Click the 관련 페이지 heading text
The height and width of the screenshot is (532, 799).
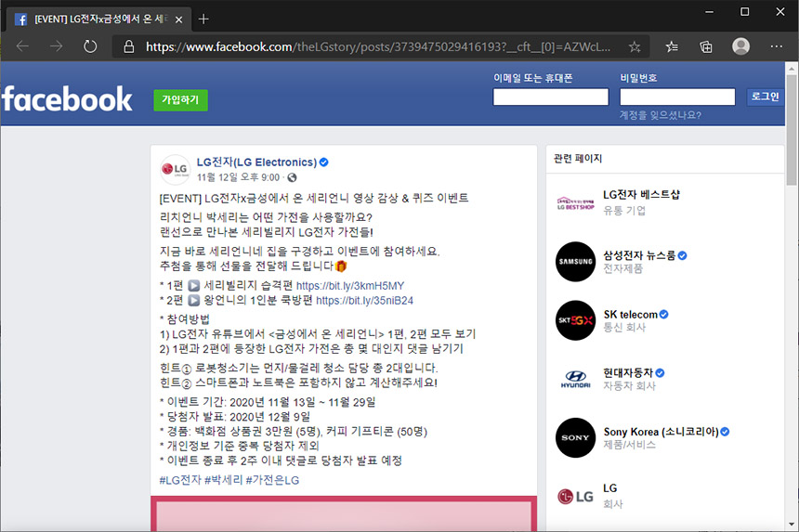point(578,159)
